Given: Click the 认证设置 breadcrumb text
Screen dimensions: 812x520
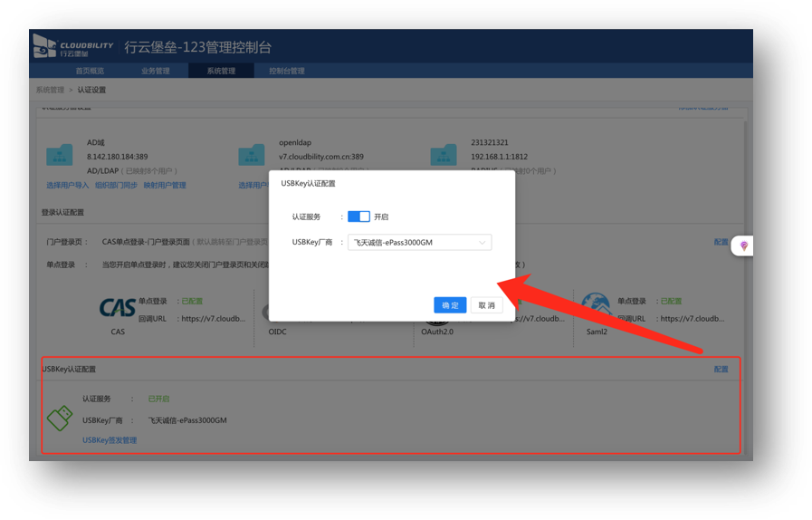Looking at the screenshot, I should 91,91.
